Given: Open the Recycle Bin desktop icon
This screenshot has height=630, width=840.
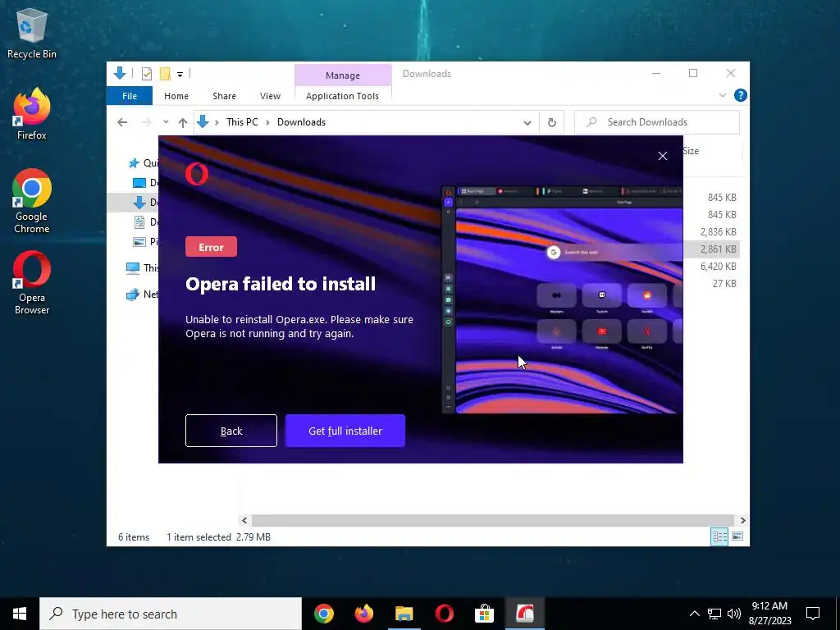Looking at the screenshot, I should 32,33.
